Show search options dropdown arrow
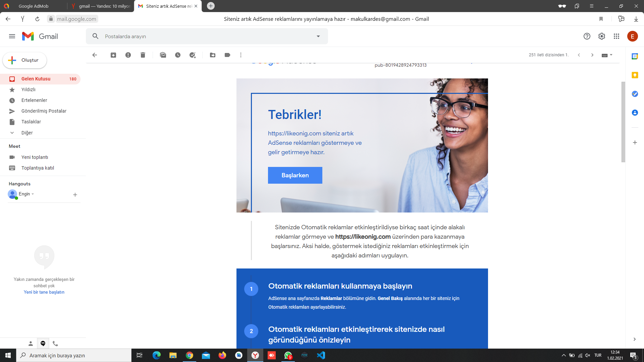This screenshot has height=362, width=644. tap(318, 36)
